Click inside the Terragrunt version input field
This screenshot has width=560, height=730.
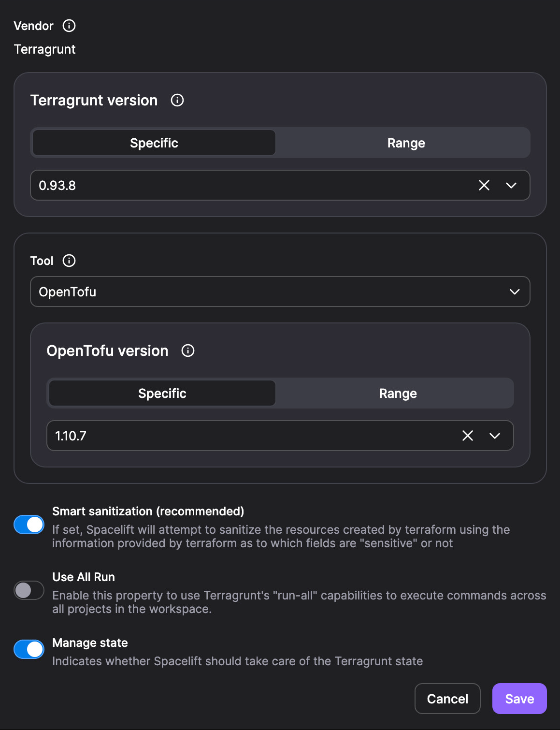click(x=193, y=185)
